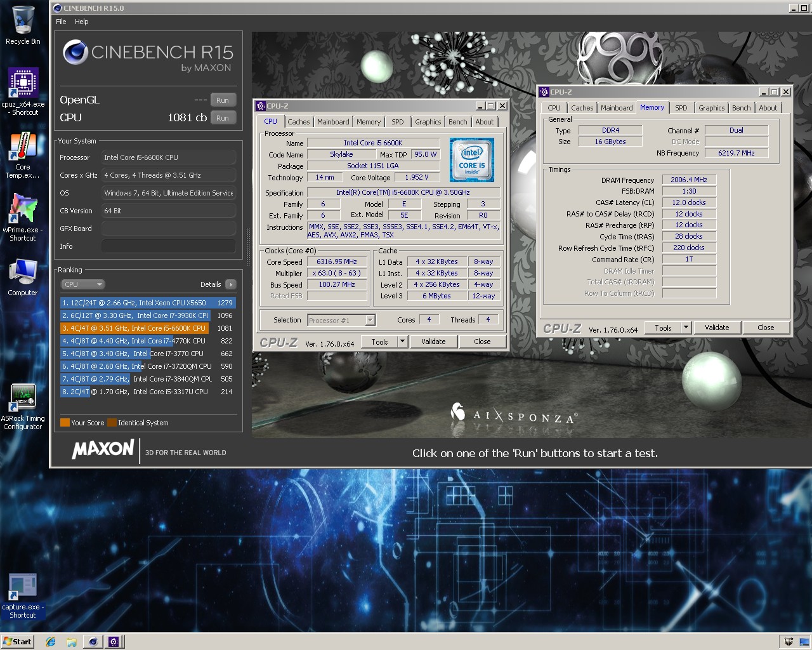Click the Intel Core i5 logo in CPU-Z
812x650 pixels.
(x=472, y=160)
